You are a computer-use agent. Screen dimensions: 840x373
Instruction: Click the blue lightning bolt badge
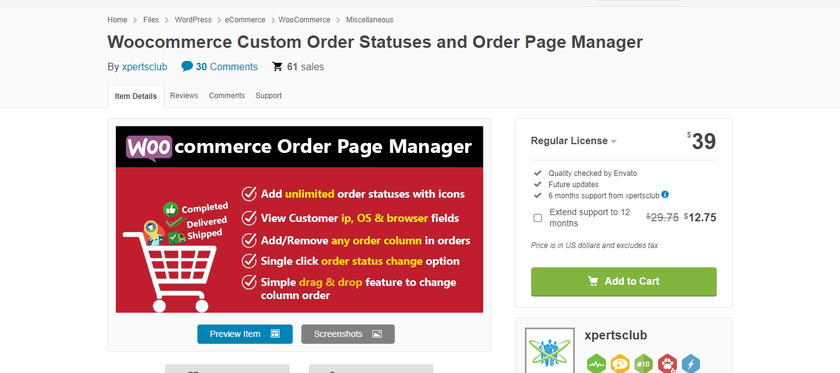pos(691,364)
